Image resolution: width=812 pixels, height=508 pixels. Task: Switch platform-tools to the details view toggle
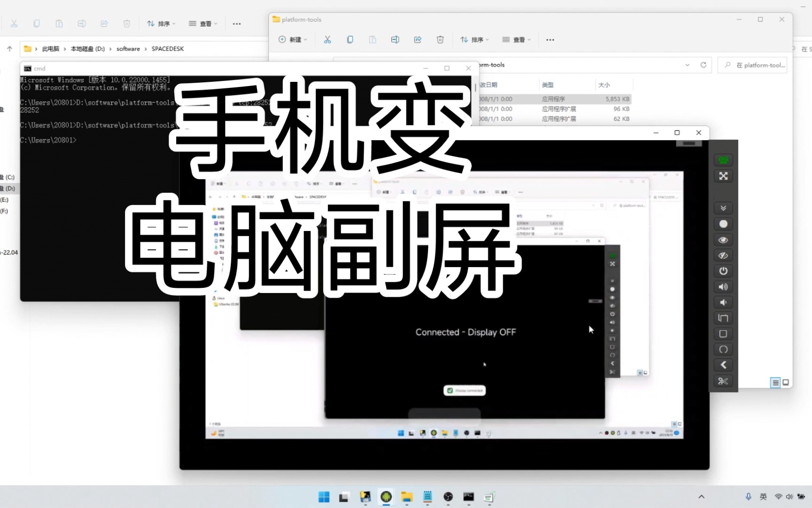[776, 382]
